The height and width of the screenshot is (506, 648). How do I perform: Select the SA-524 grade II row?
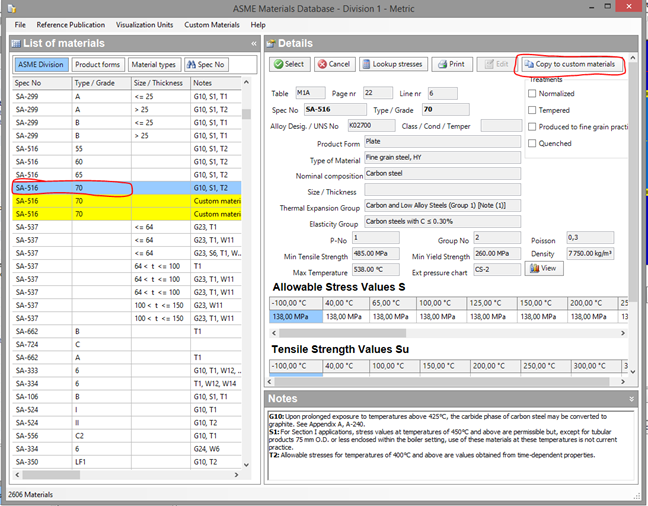(127, 423)
